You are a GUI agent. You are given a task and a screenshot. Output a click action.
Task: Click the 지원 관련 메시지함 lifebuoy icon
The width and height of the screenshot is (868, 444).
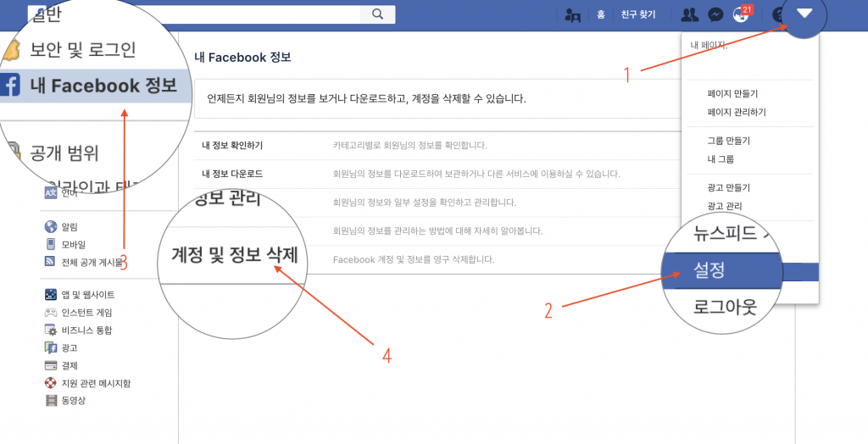click(51, 383)
